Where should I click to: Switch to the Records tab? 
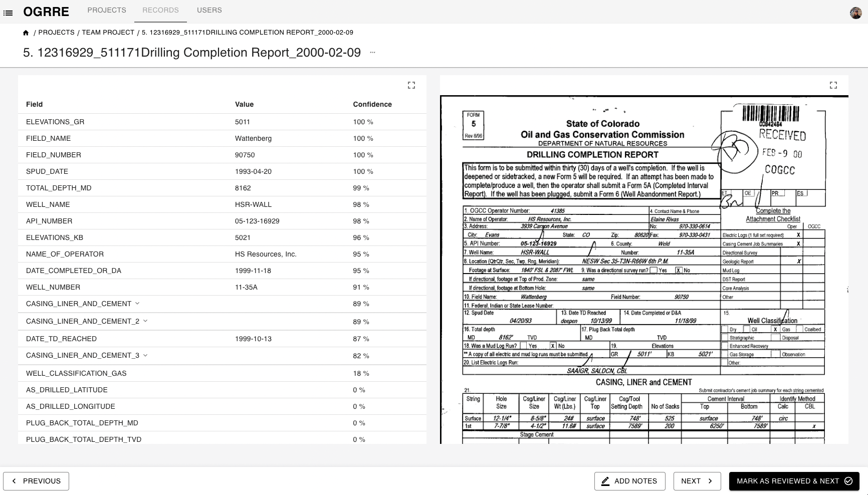click(160, 10)
